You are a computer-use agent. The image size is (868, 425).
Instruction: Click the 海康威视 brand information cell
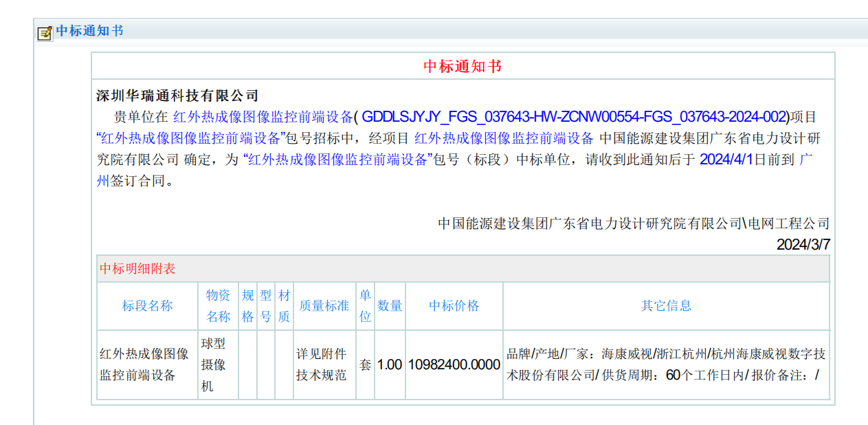[665, 364]
